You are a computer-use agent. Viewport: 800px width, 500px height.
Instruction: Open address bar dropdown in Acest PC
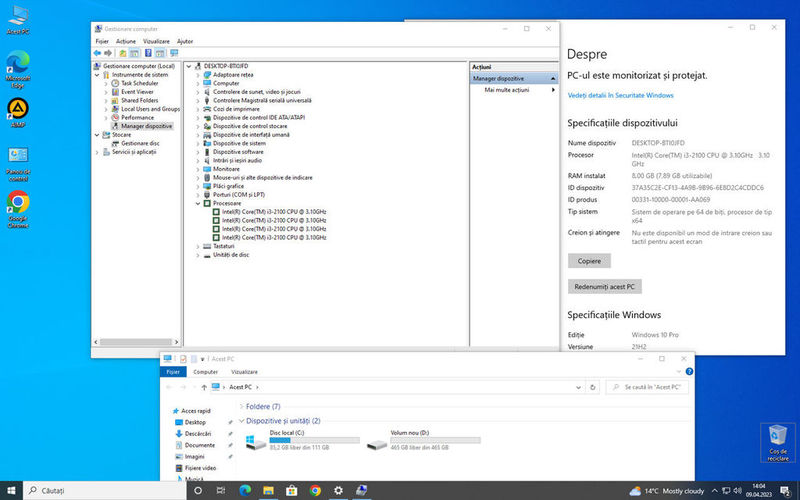click(578, 387)
